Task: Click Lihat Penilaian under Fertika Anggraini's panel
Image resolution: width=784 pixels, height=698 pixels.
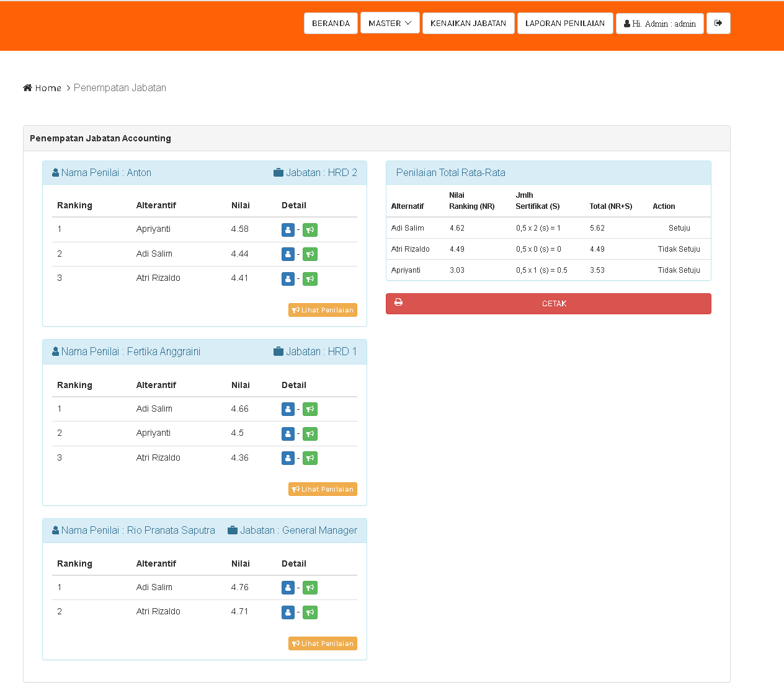Action: tap(323, 489)
